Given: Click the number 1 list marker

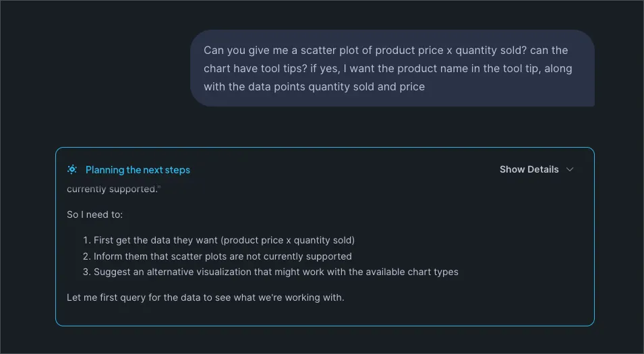Looking at the screenshot, I should tap(86, 240).
